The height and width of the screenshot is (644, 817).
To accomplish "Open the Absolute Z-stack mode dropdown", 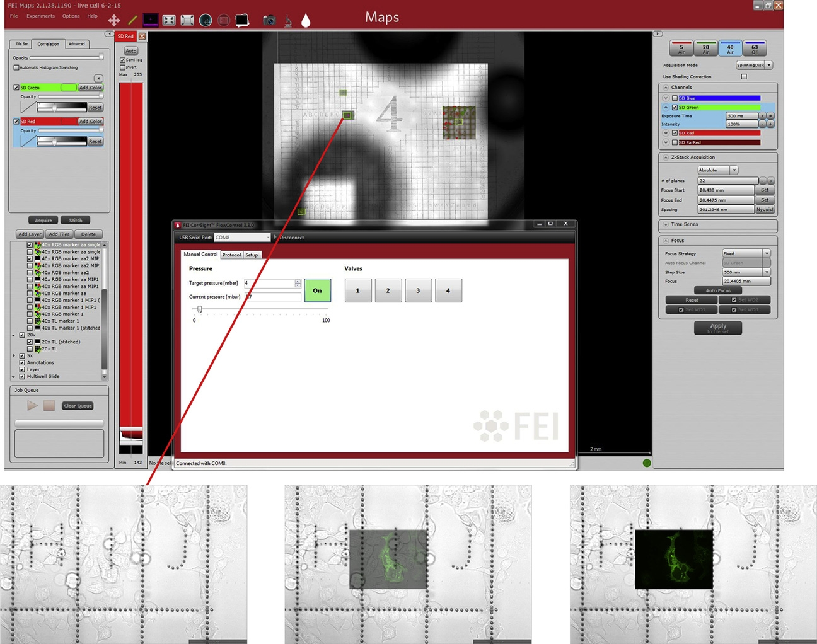I will tap(717, 170).
